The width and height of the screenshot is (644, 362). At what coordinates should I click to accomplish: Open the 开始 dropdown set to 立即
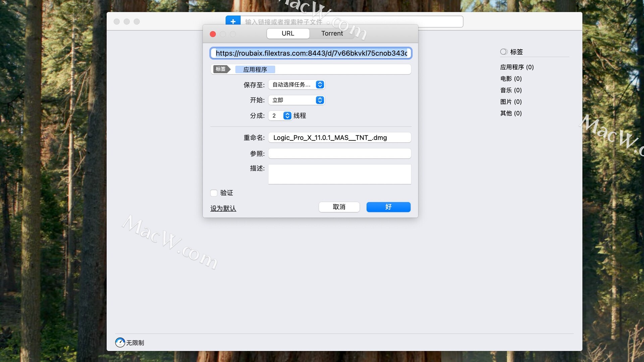click(297, 100)
